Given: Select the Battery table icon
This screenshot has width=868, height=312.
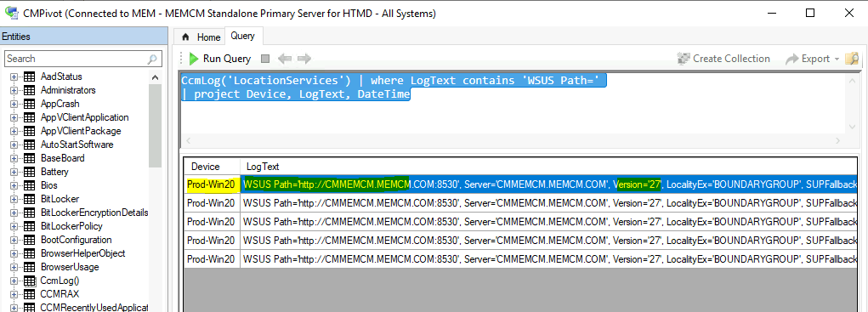Looking at the screenshot, I should coord(29,172).
